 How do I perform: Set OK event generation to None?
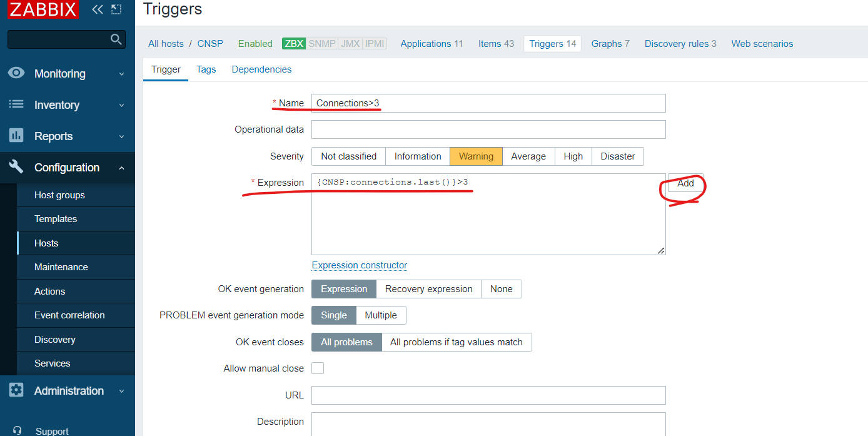click(x=502, y=289)
